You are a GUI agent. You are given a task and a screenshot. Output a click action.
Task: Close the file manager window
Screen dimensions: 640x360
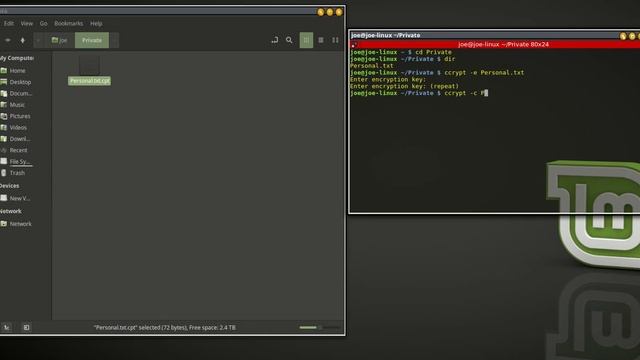(339, 12)
